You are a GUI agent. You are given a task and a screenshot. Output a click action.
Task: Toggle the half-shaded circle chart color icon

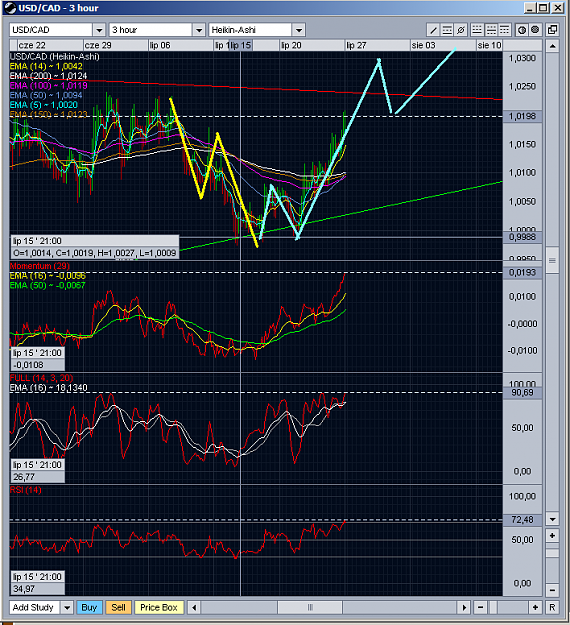click(522, 30)
